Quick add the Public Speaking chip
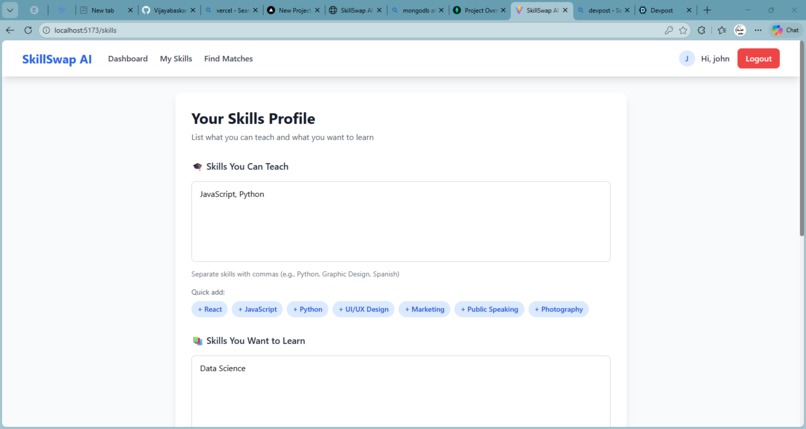 coord(489,309)
